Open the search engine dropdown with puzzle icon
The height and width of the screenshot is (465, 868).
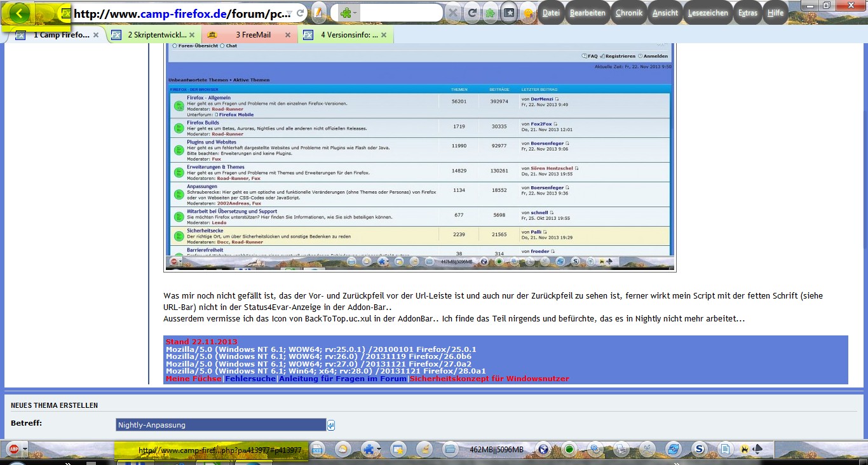pyautogui.click(x=348, y=13)
